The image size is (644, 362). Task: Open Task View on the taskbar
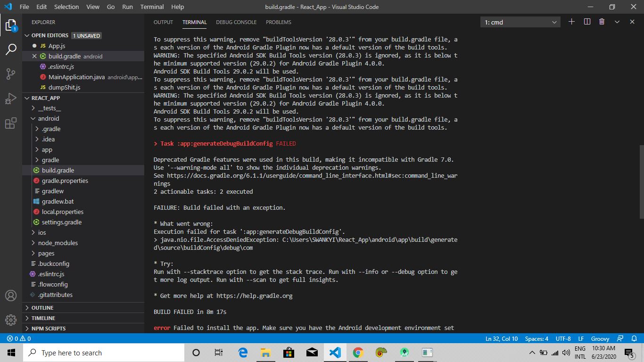click(219, 353)
